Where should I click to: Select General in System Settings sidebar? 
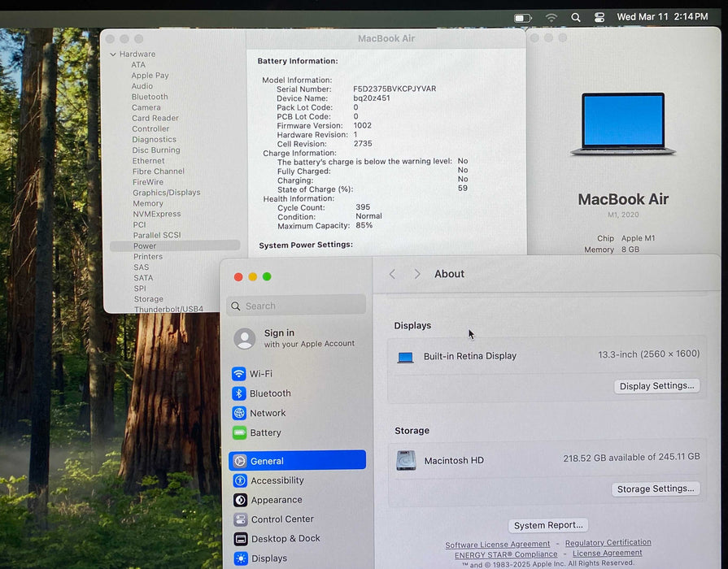click(298, 461)
